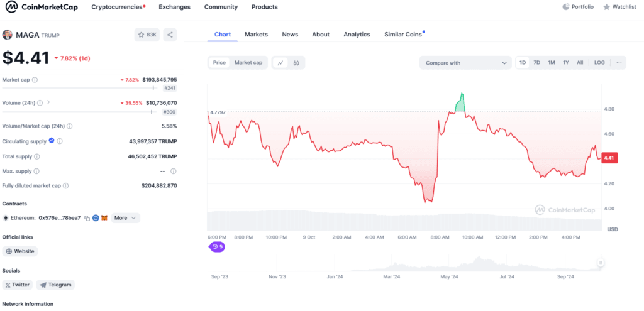Switch to the Analytics tab
The height and width of the screenshot is (311, 644).
point(357,35)
